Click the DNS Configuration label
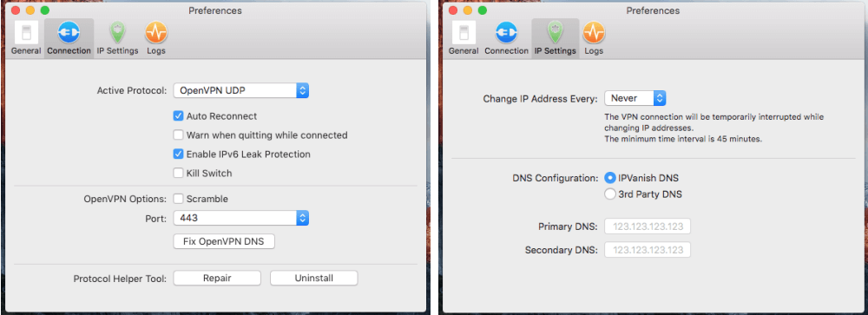868x315 pixels. pyautogui.click(x=556, y=178)
